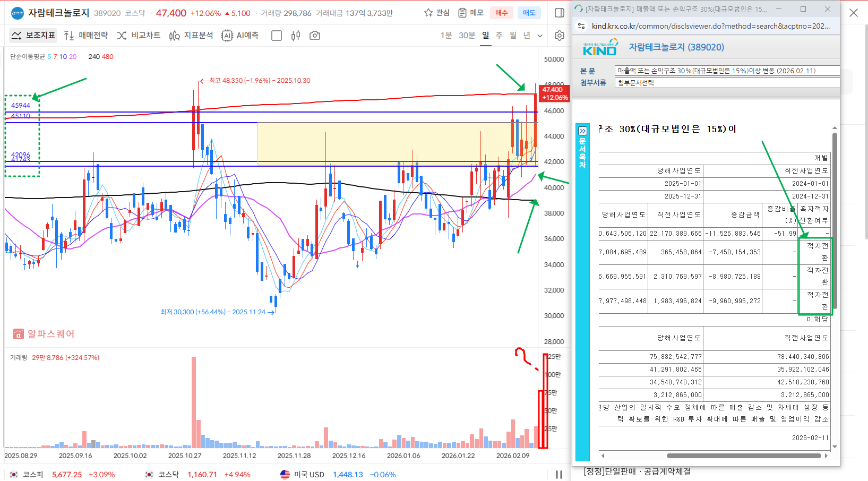Viewport: 868px width, 481px height.
Task: Open 매매전략 trading strategy tool
Action: tap(85, 36)
